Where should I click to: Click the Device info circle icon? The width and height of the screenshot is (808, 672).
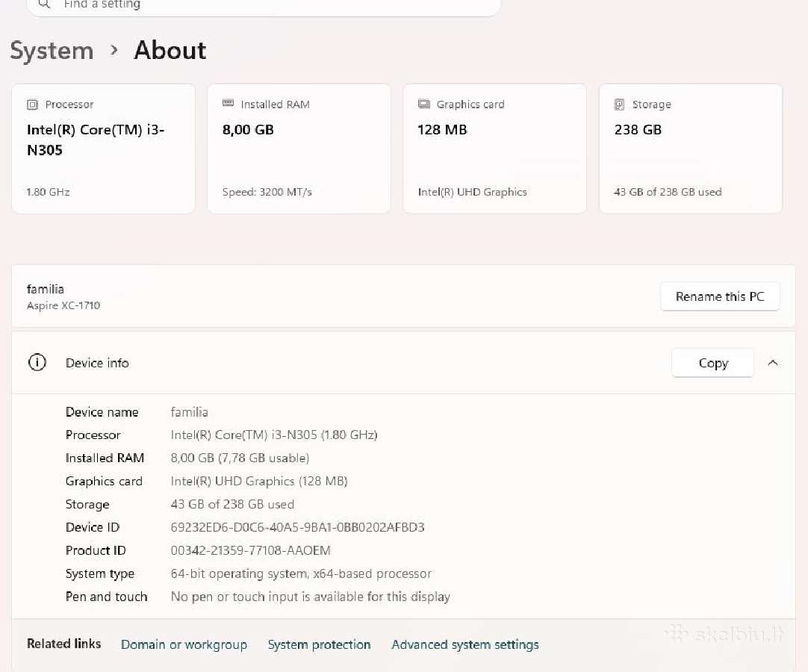(37, 363)
